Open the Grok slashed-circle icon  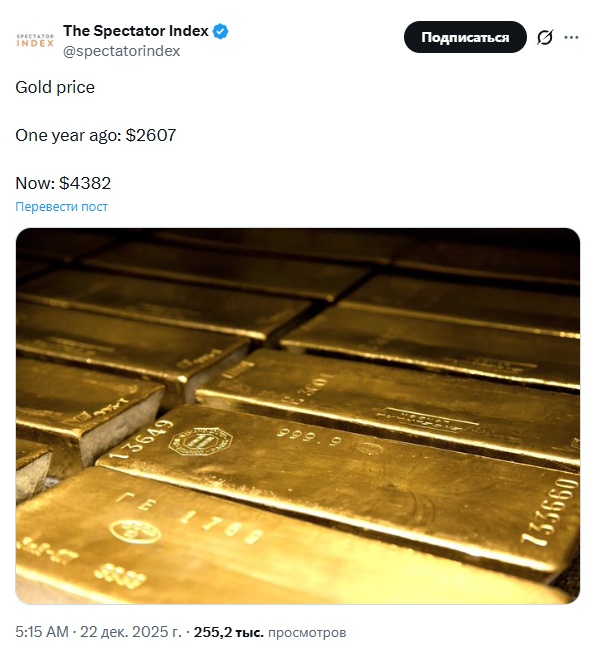coord(545,37)
